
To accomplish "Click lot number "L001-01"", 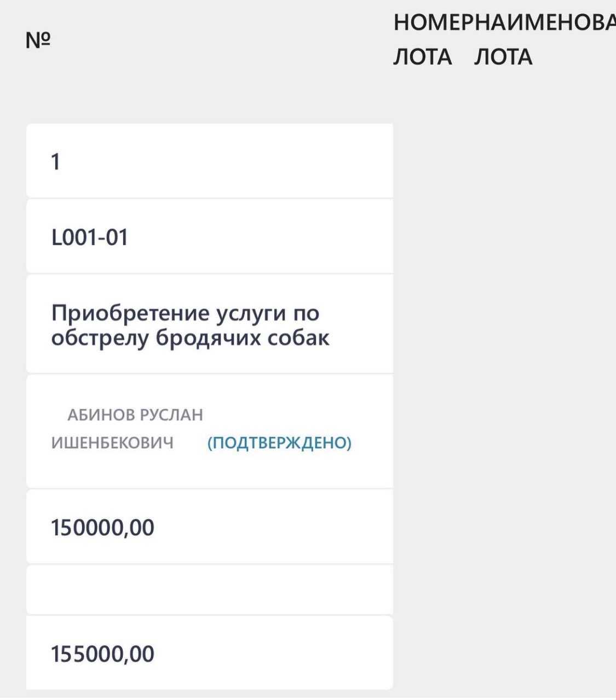I will pos(89,238).
